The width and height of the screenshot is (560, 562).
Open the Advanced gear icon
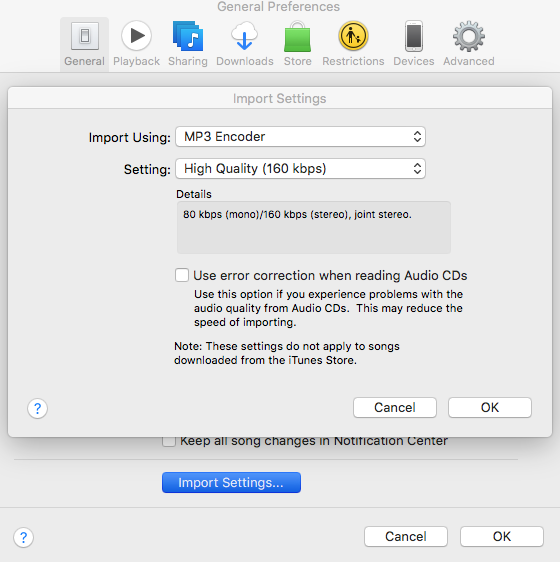(469, 36)
